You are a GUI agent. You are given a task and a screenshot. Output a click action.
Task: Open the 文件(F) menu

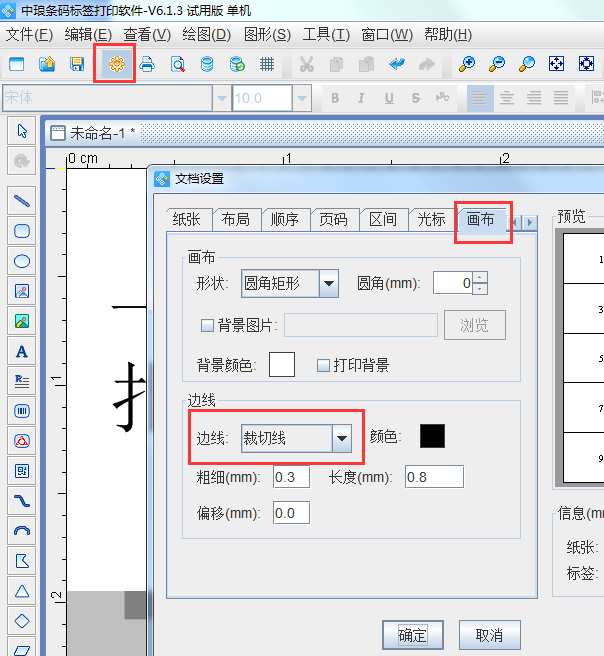[29, 35]
